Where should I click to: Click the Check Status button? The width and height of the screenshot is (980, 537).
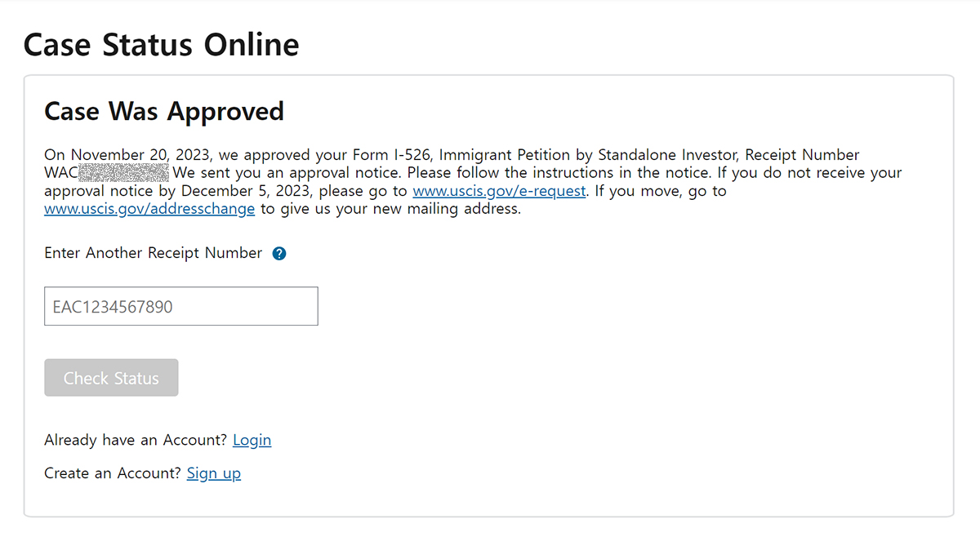click(111, 378)
